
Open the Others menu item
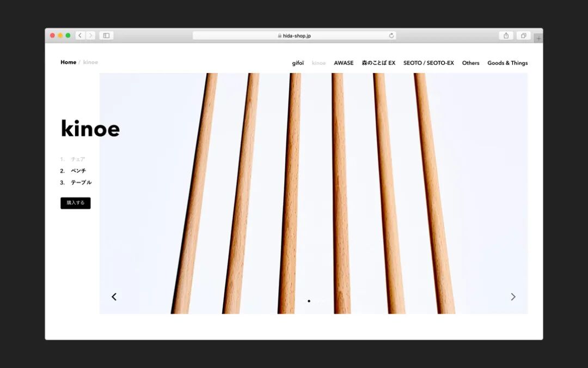[x=470, y=63]
